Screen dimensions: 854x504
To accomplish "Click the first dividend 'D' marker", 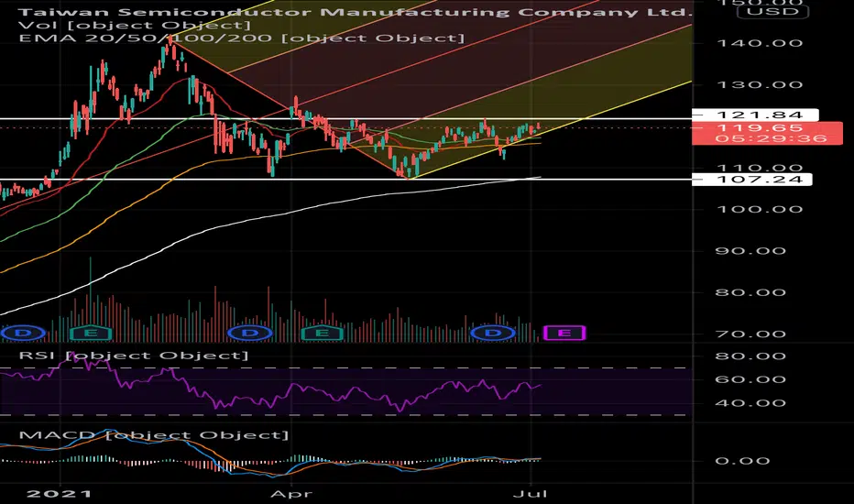I will point(23,333).
